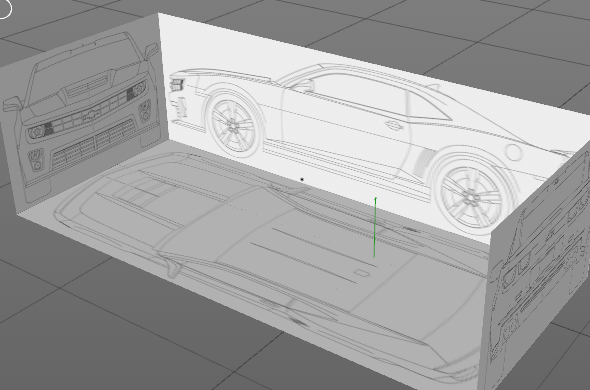Click the Chevrolet bowtie emblem on front grille
This screenshot has width=590, height=390.
click(x=91, y=115)
